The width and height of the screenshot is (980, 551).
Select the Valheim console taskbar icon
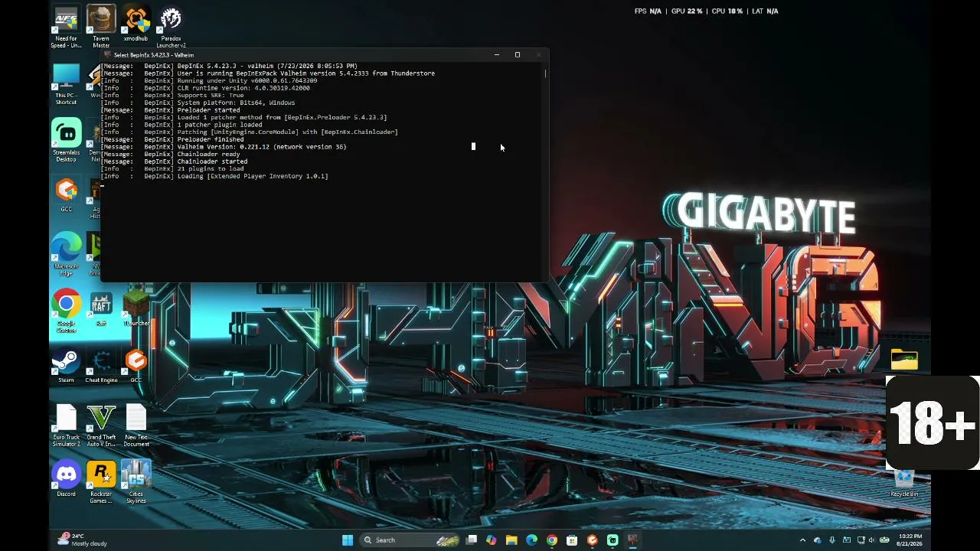pos(632,540)
